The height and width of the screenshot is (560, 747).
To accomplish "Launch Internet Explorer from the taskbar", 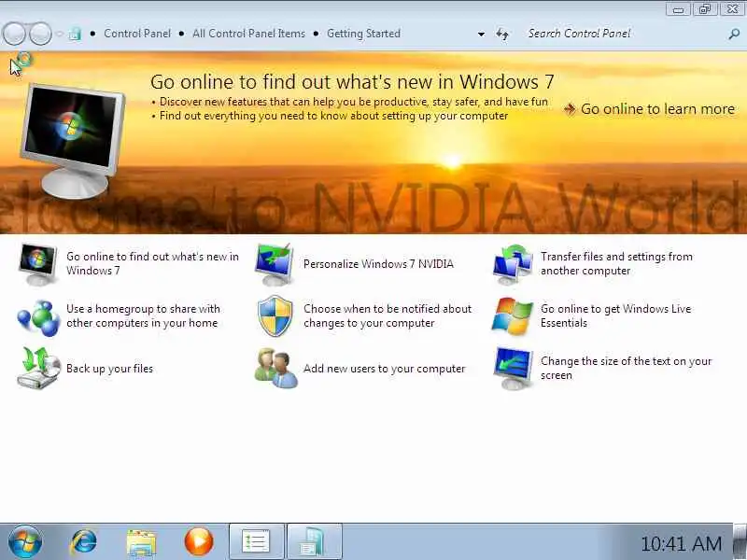I will (84, 541).
